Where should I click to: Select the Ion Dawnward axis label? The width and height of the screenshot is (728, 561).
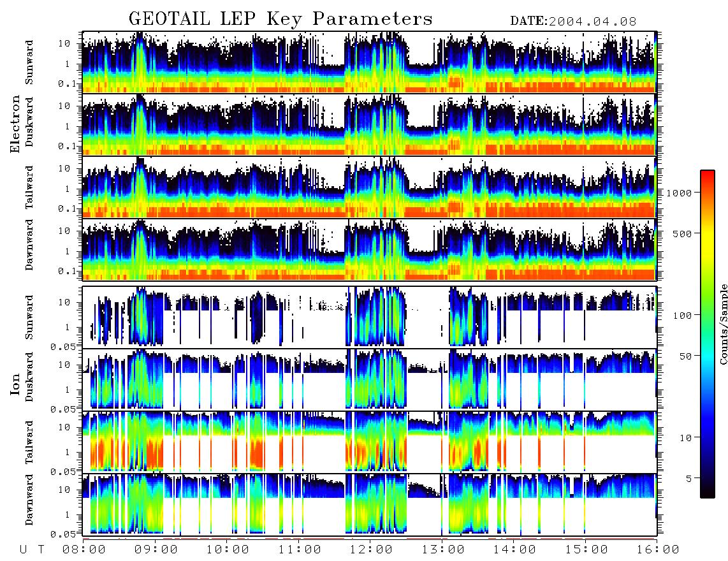pyautogui.click(x=29, y=500)
